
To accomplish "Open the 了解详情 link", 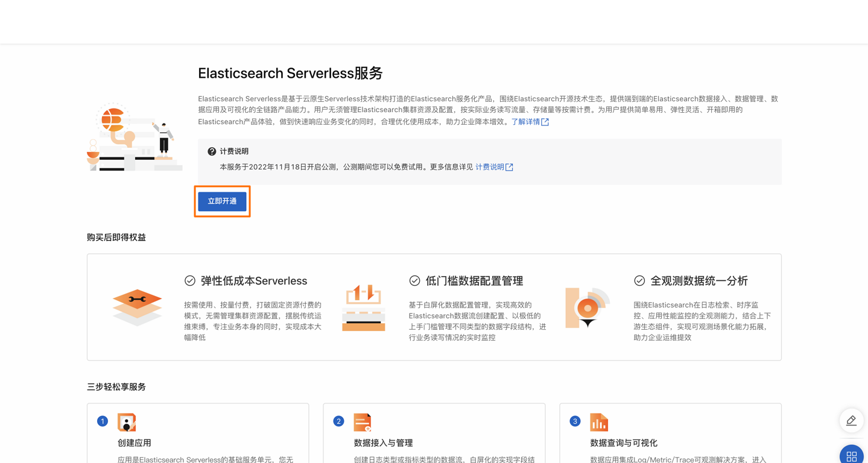I will click(525, 122).
